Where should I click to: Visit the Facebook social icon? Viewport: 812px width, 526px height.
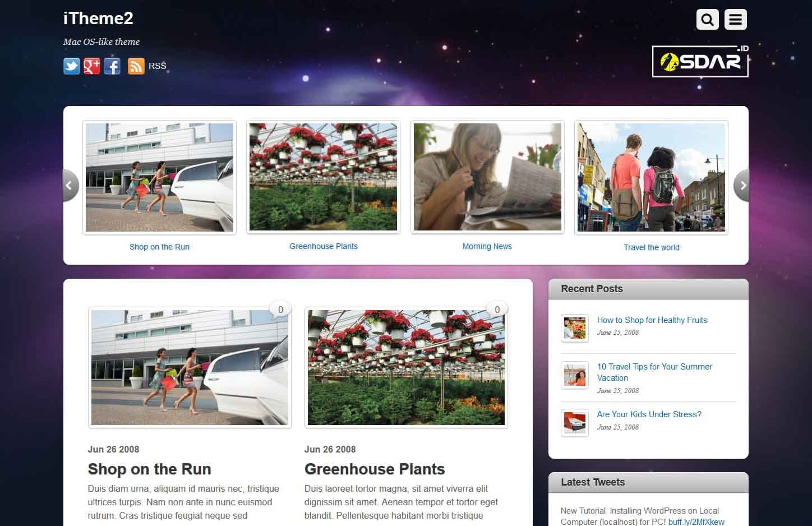click(112, 66)
